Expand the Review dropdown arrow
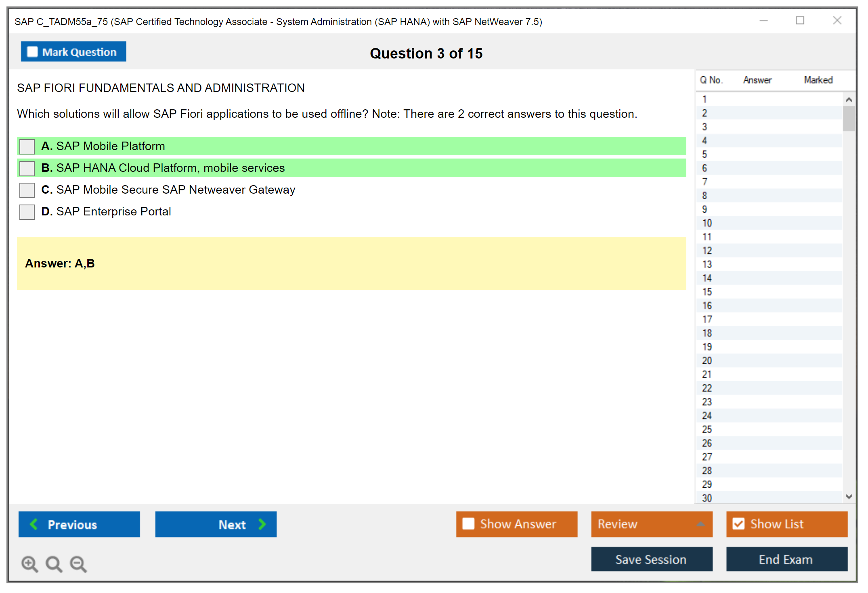 (x=700, y=524)
